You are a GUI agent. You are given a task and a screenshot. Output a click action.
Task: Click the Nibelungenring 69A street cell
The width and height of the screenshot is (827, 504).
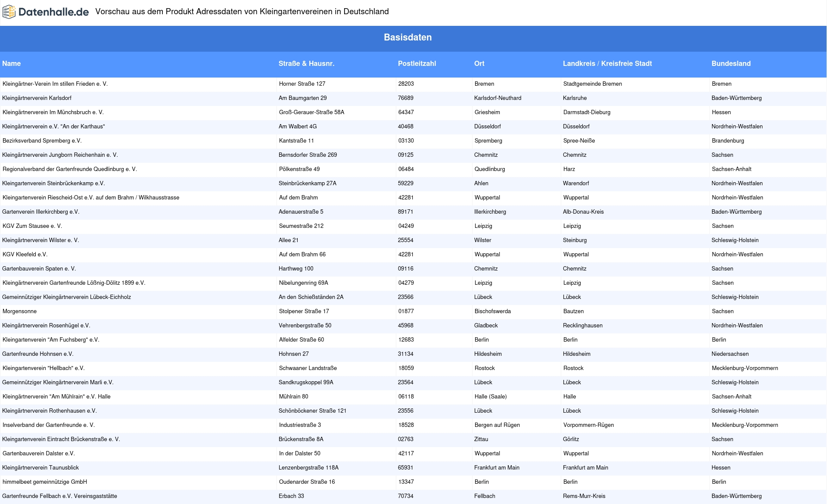[304, 283]
